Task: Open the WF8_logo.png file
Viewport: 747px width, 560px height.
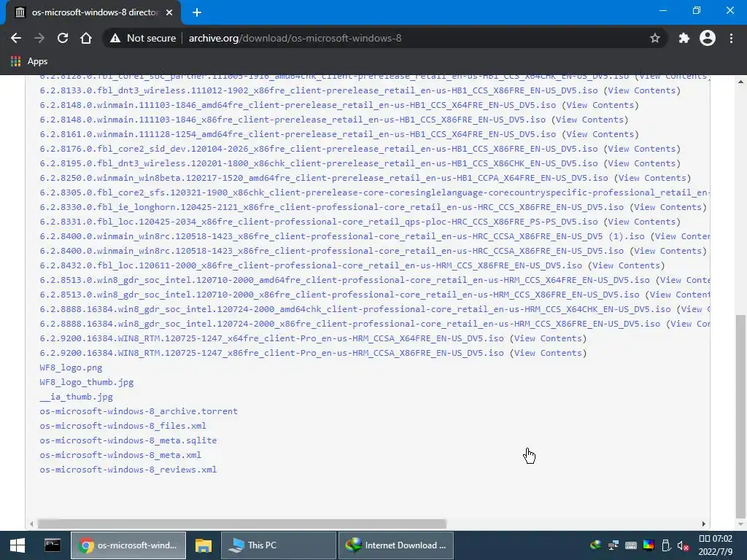Action: tap(71, 367)
